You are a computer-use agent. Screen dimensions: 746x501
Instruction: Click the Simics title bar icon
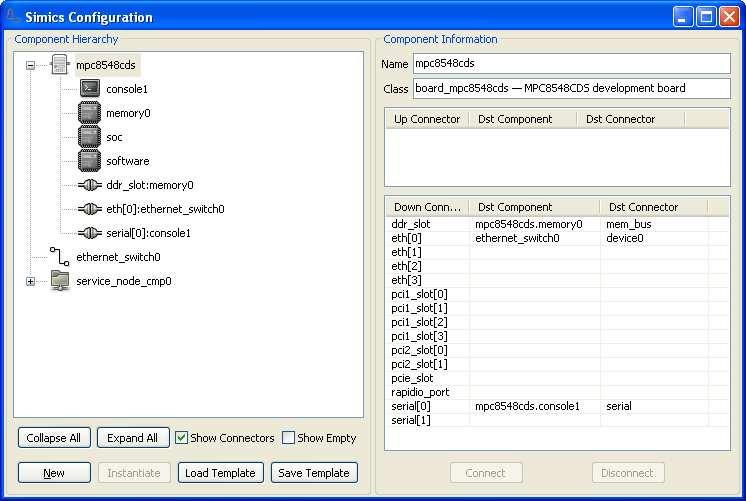pyautogui.click(x=12, y=17)
